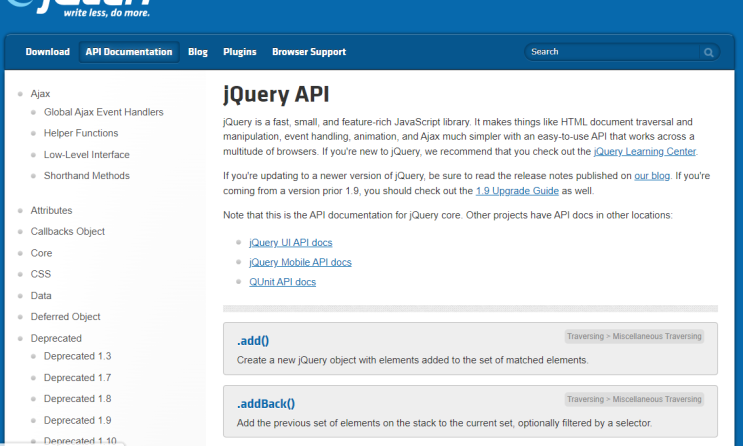Viewport: 743px width, 446px height.
Task: Open the CSS category
Action: (x=41, y=274)
